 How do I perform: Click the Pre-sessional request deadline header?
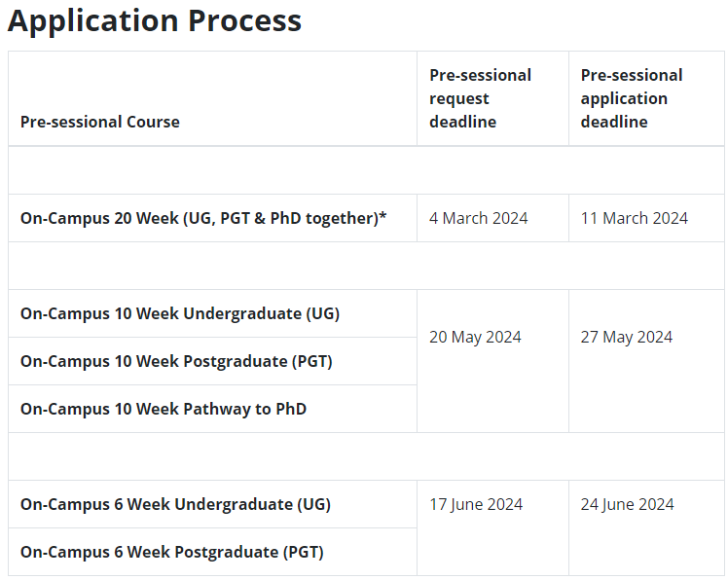click(480, 98)
